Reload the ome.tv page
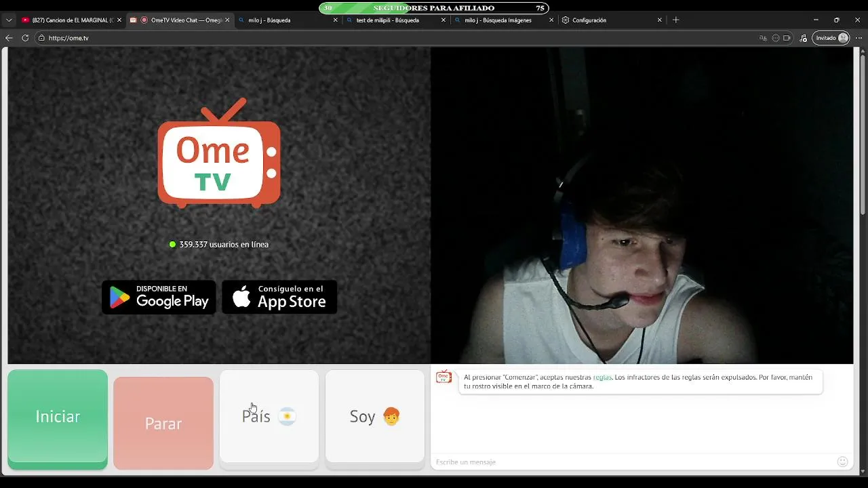Image resolution: width=868 pixels, height=488 pixels. pyautogui.click(x=25, y=38)
